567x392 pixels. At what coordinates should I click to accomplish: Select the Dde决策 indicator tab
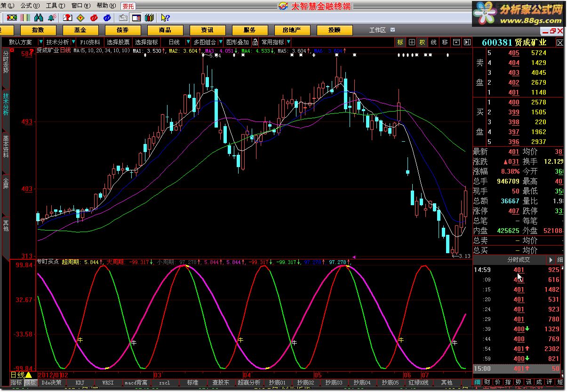click(x=51, y=383)
